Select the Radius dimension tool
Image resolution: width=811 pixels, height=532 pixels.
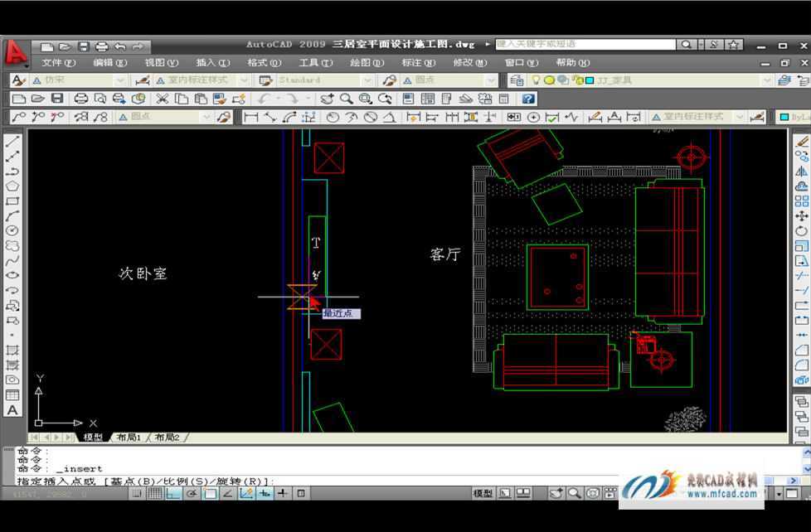[333, 118]
